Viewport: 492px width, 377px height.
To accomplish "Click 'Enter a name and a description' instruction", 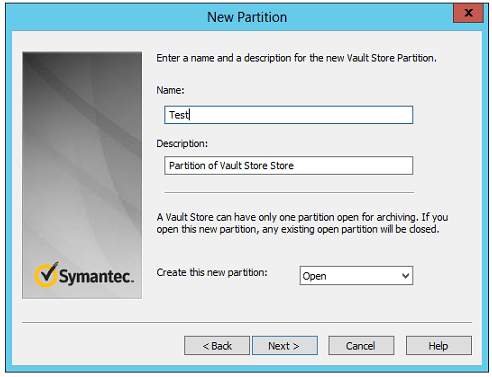I will pos(296,58).
